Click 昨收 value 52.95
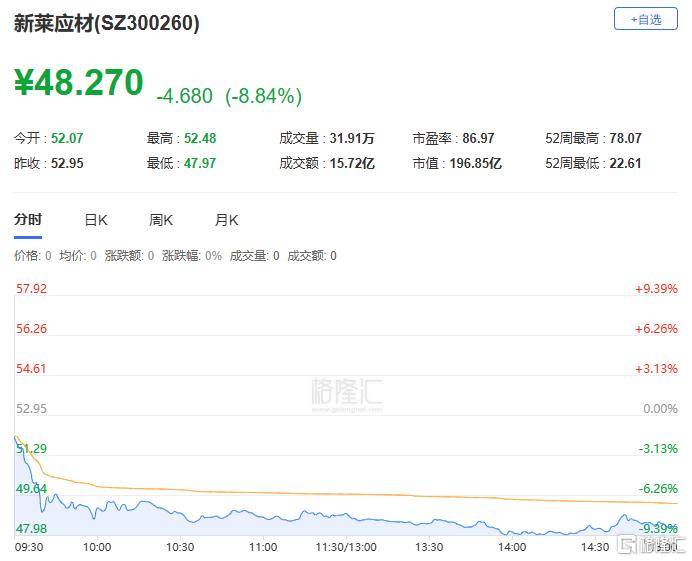 pos(67,163)
